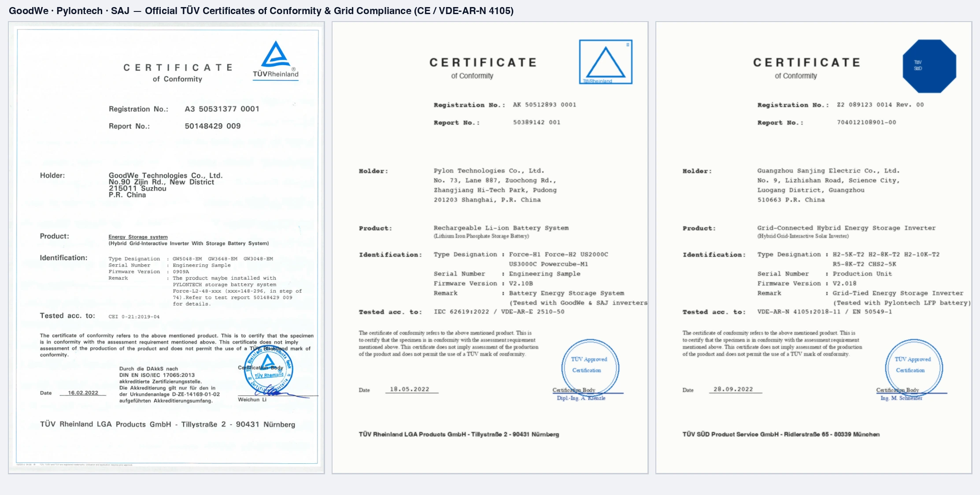
Task: Open the Pylon Technologies certificate image
Action: [490, 247]
